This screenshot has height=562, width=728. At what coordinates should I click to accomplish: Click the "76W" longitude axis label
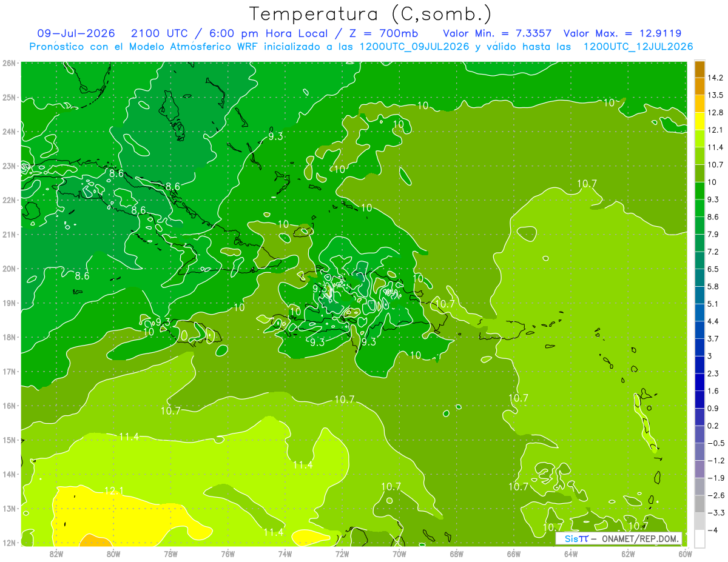(227, 554)
